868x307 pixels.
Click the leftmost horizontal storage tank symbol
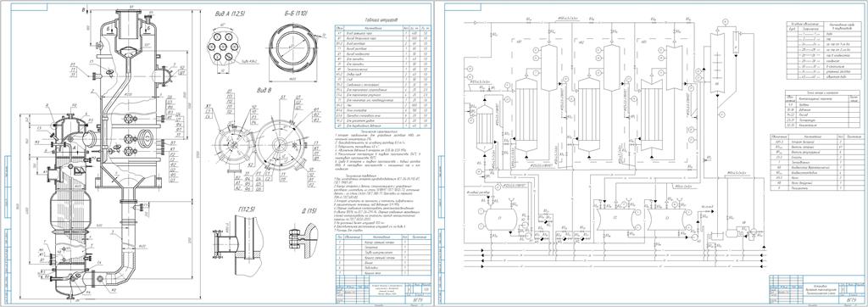point(500,217)
